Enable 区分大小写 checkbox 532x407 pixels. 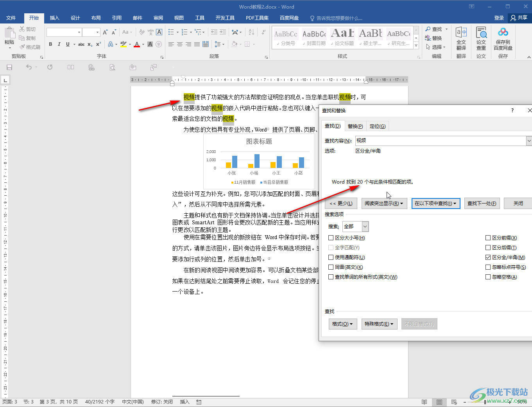pyautogui.click(x=331, y=238)
